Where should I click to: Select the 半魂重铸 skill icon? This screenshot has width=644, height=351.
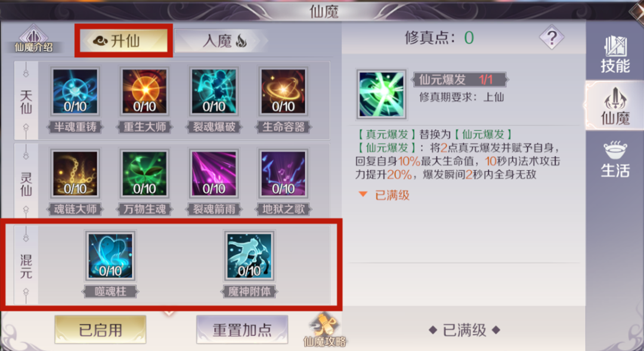(x=75, y=91)
